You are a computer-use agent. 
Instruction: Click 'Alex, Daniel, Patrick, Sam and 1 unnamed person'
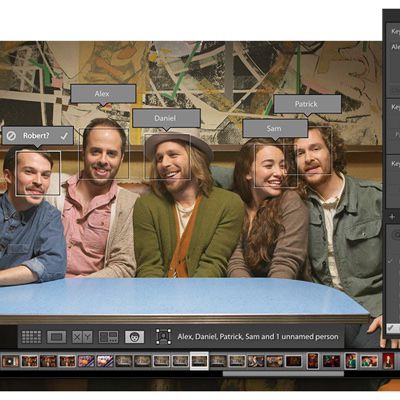pos(258,337)
